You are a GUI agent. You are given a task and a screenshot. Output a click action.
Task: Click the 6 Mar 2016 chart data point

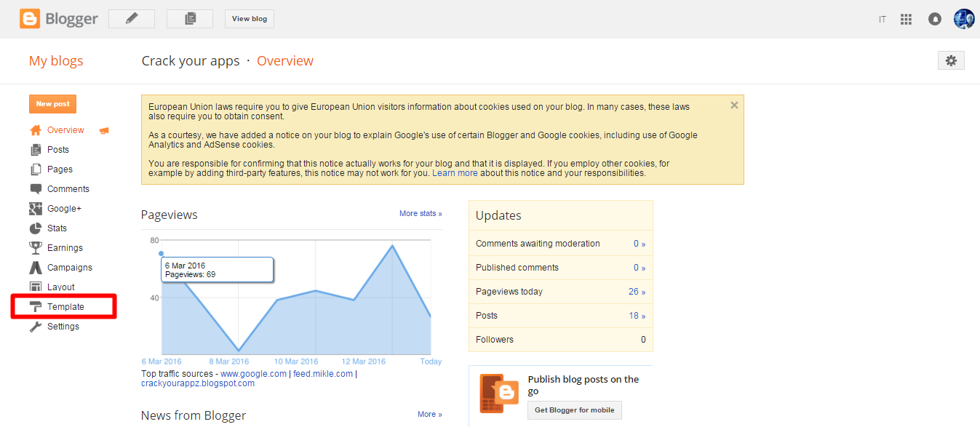tap(162, 254)
